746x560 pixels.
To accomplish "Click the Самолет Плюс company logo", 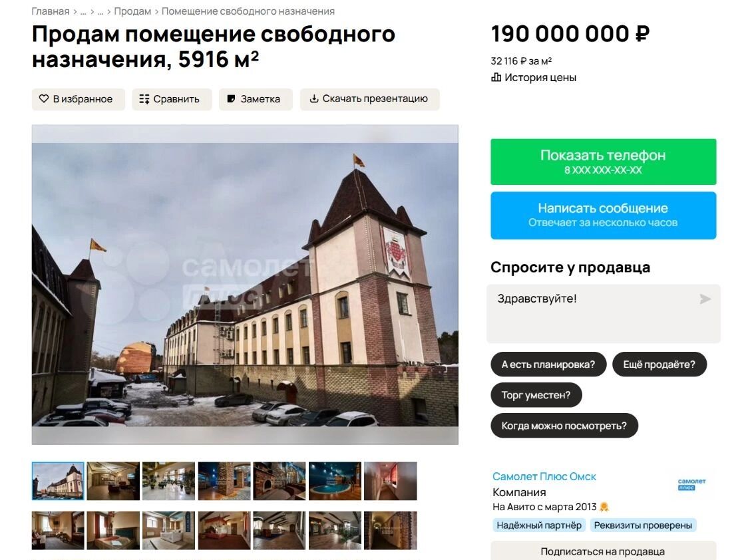I will (691, 484).
